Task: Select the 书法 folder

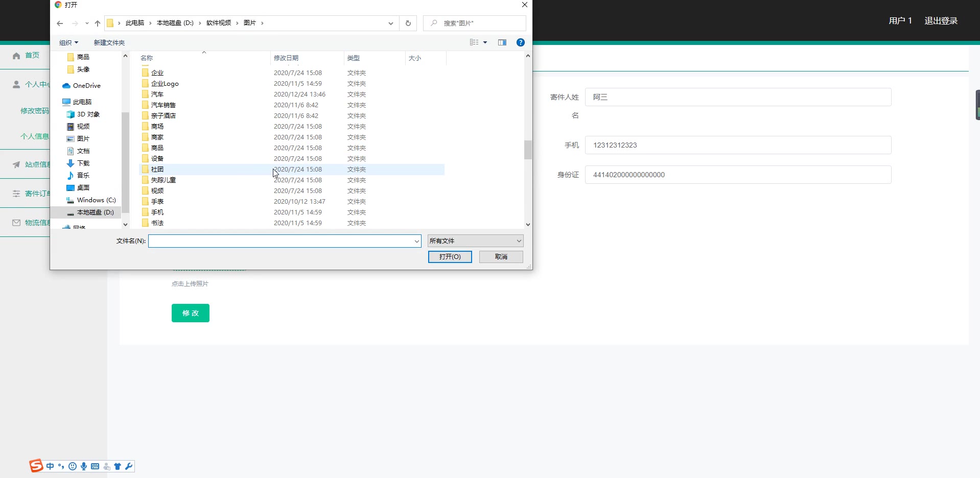Action: tap(157, 223)
